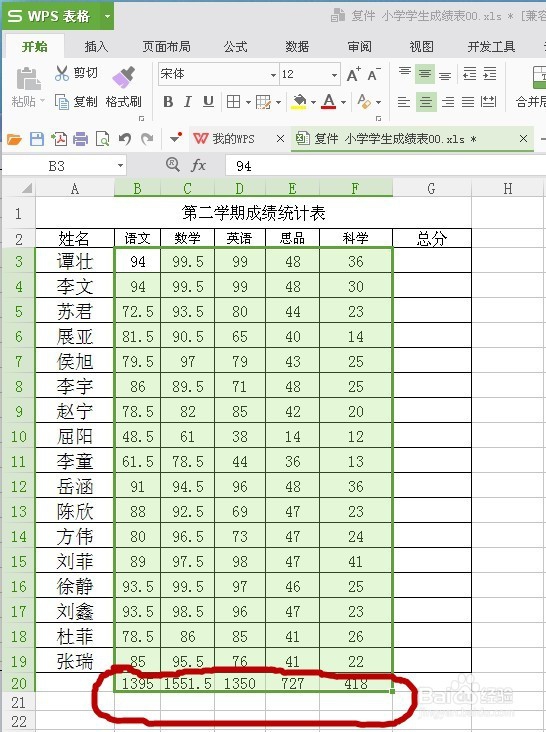Expand the font color dropdown arrow
Image resolution: width=546 pixels, height=732 pixels.
click(343, 102)
